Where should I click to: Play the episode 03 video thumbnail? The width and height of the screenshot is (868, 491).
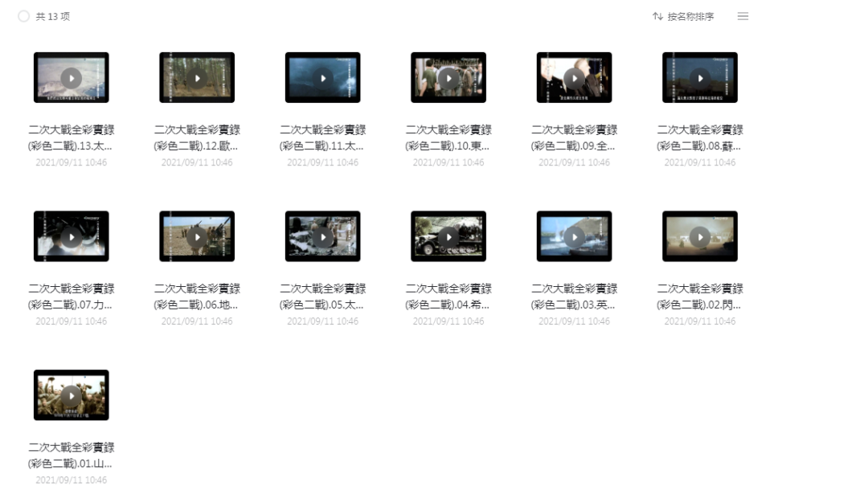pyautogui.click(x=574, y=237)
